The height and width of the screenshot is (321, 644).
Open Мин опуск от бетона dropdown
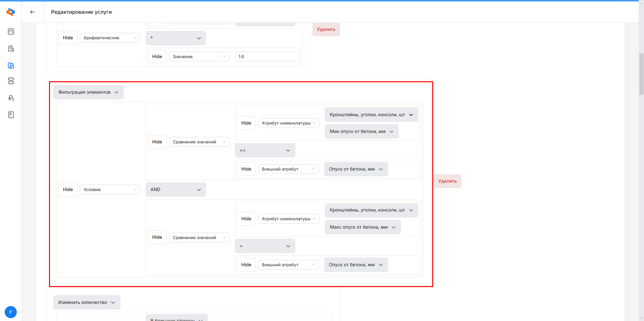pos(361,132)
